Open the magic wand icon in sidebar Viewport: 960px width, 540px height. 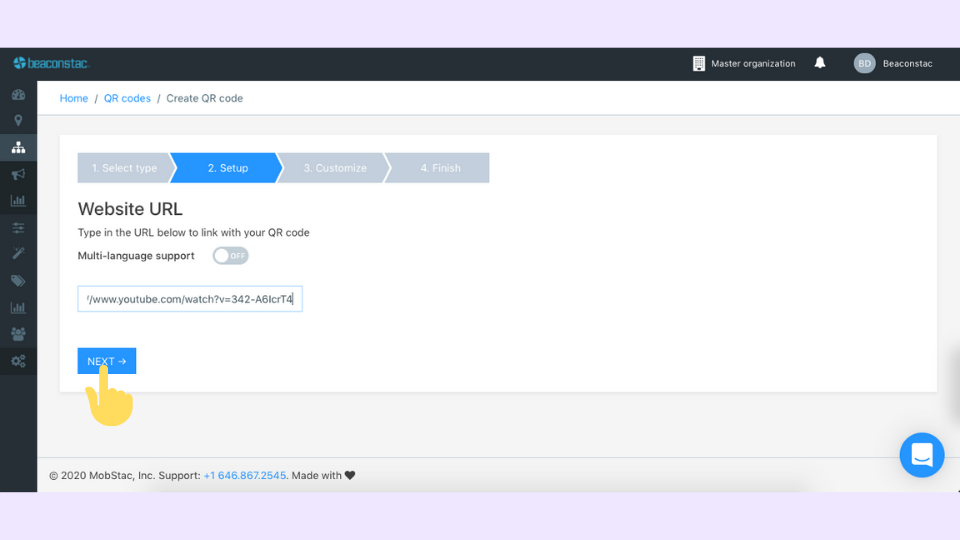[18, 253]
